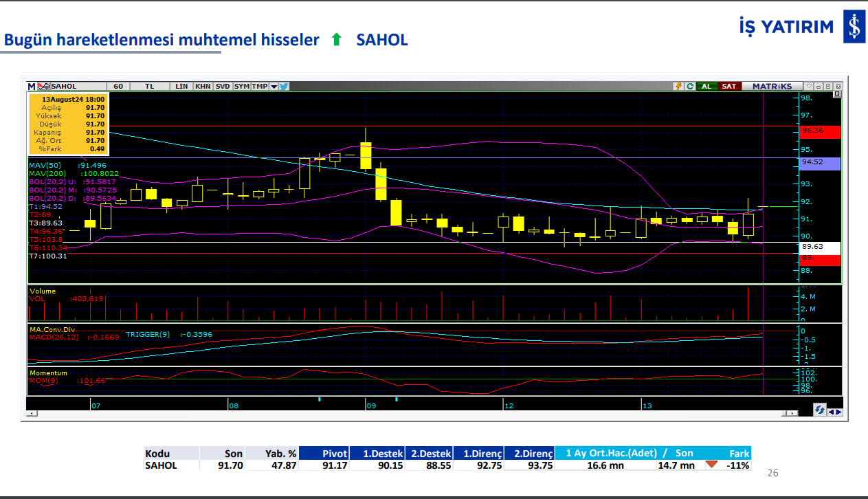
Task: Expand the triangle dropdown near the minimize button
Action: pos(809,86)
